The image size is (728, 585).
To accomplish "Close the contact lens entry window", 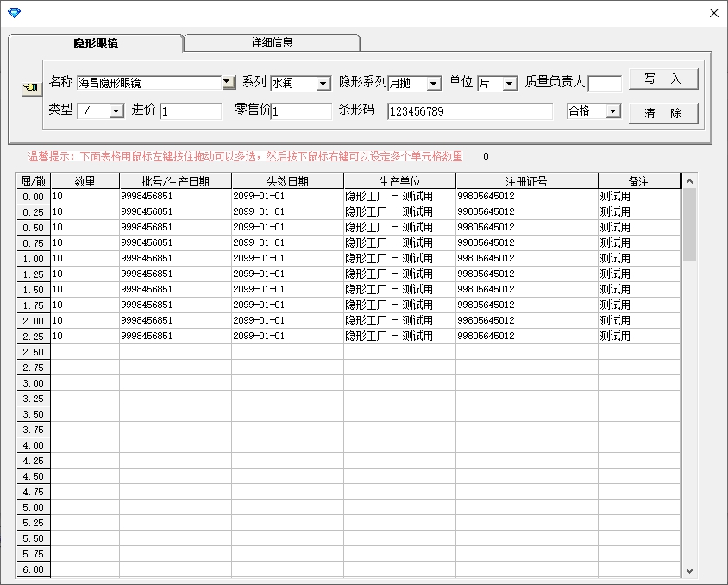I will 712,13.
